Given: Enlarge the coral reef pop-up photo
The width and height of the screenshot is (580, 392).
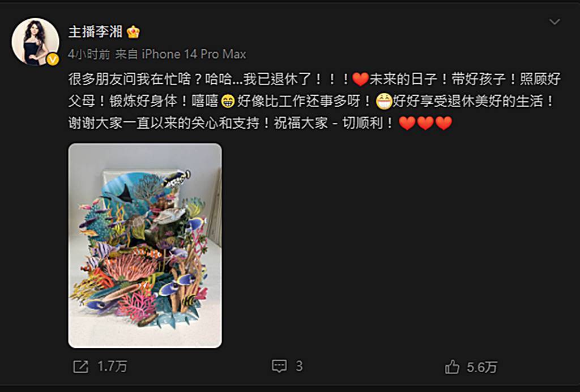Looking at the screenshot, I should (145, 245).
